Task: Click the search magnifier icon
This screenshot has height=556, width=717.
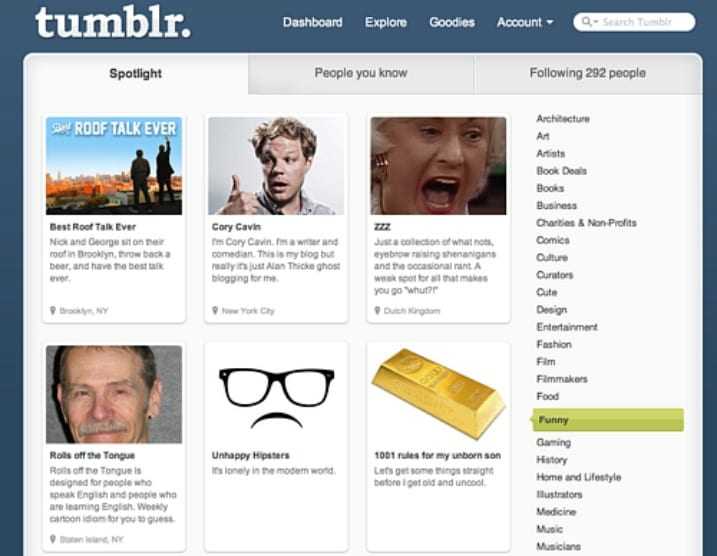Action: click(x=586, y=21)
